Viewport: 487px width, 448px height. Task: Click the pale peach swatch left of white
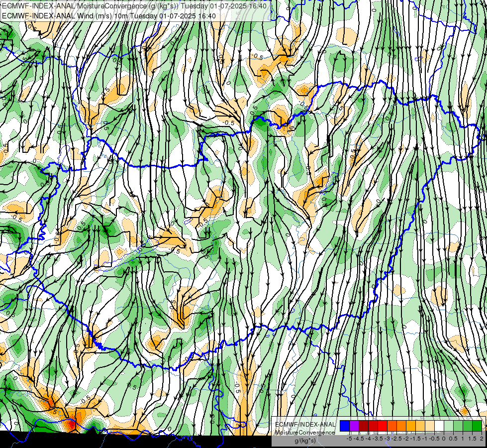tap(430, 426)
